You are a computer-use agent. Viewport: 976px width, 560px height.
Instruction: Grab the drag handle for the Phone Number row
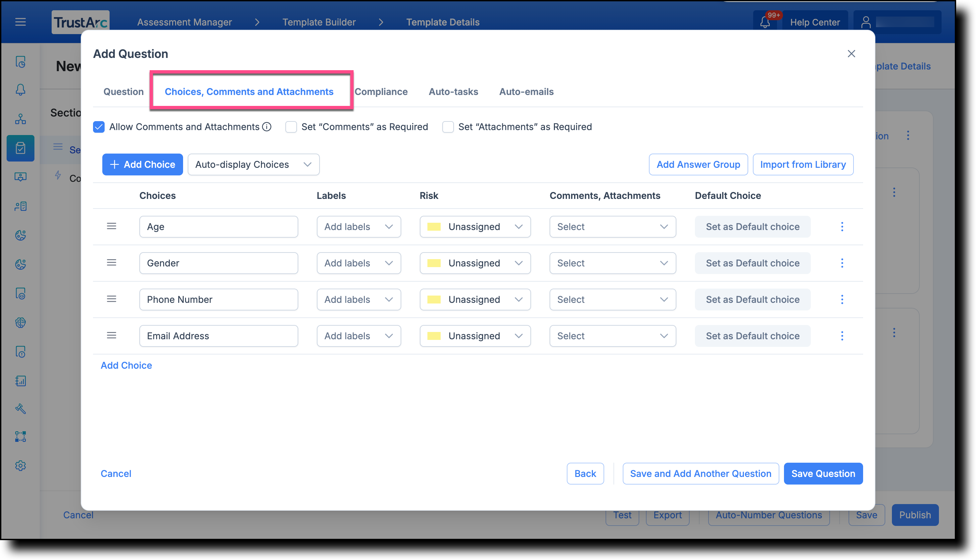point(112,299)
